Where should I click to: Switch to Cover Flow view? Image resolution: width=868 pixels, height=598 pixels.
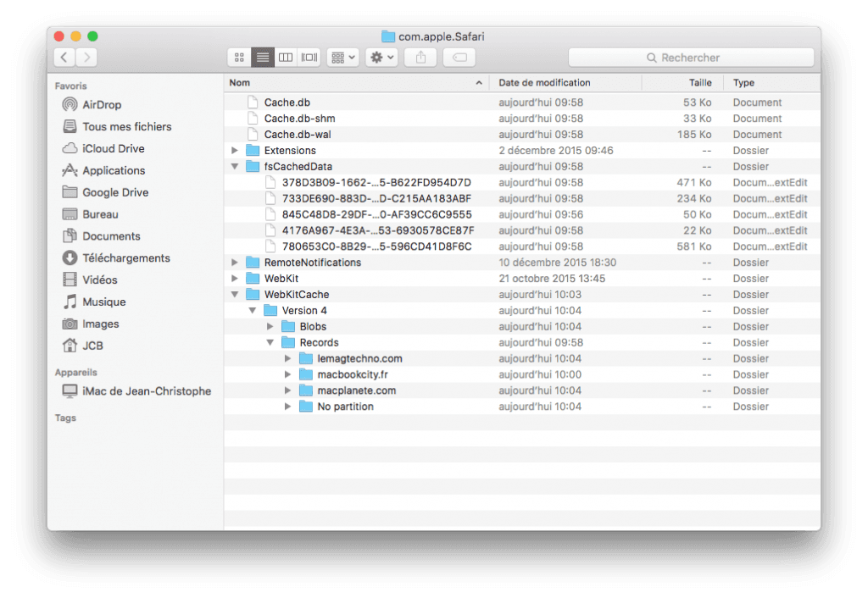(x=309, y=58)
